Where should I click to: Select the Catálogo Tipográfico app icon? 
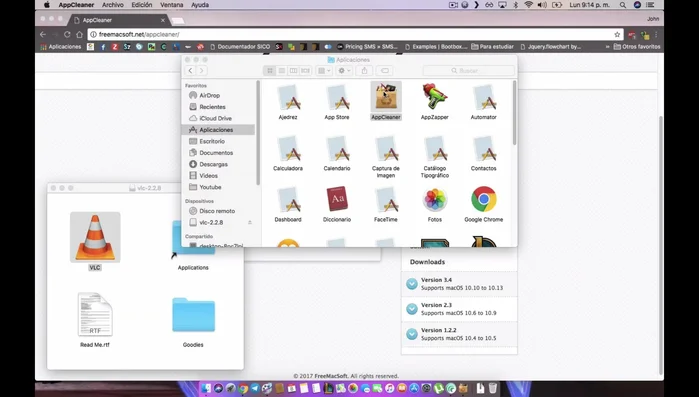point(435,148)
